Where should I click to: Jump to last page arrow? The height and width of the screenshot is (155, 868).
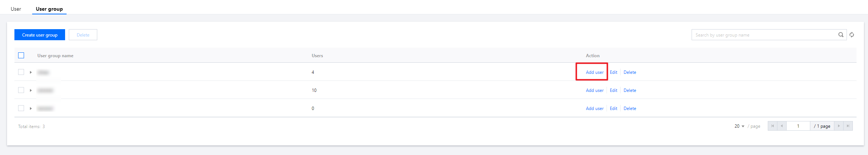[x=848, y=126]
